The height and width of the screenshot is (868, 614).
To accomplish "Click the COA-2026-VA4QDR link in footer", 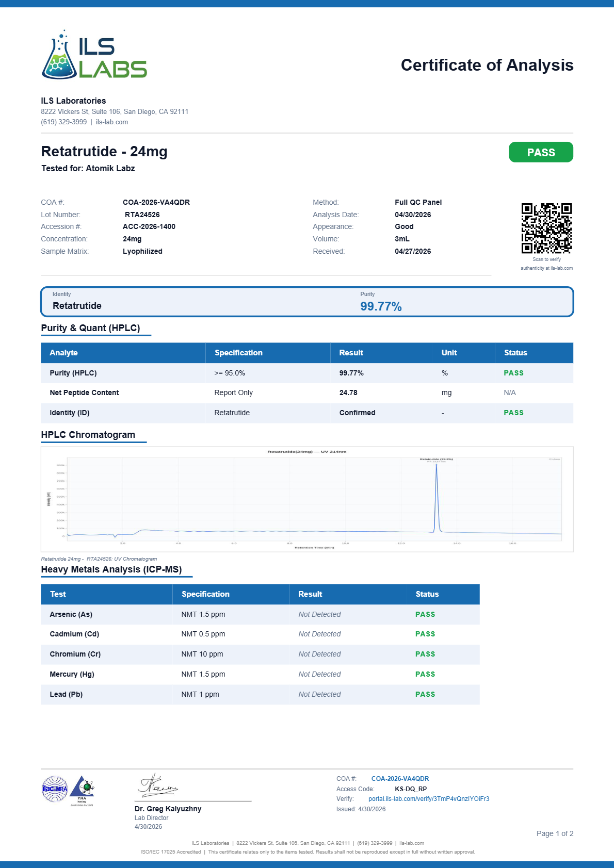I will coord(400,779).
